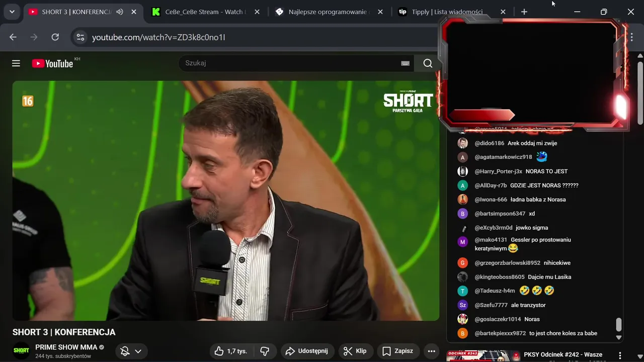Open options menu for PKSY Odcinek #242
Image resolution: width=644 pixels, height=362 pixels.
[x=620, y=355]
